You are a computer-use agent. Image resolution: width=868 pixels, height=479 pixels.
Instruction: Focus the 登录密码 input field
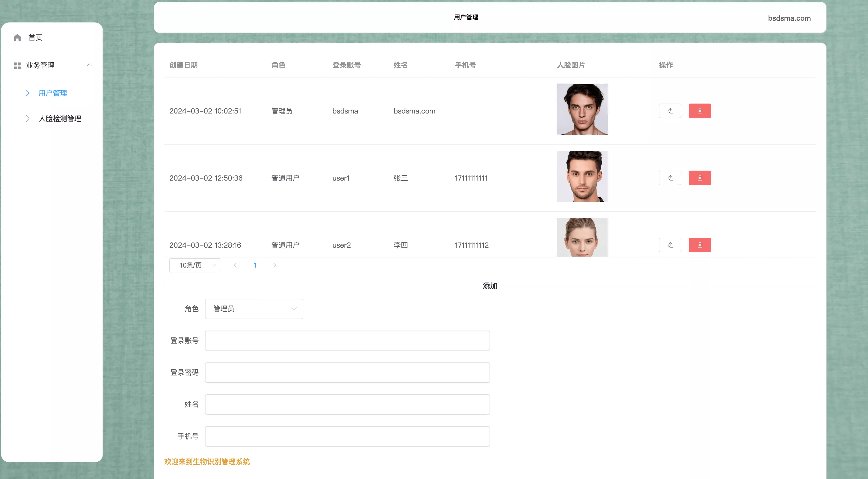347,372
